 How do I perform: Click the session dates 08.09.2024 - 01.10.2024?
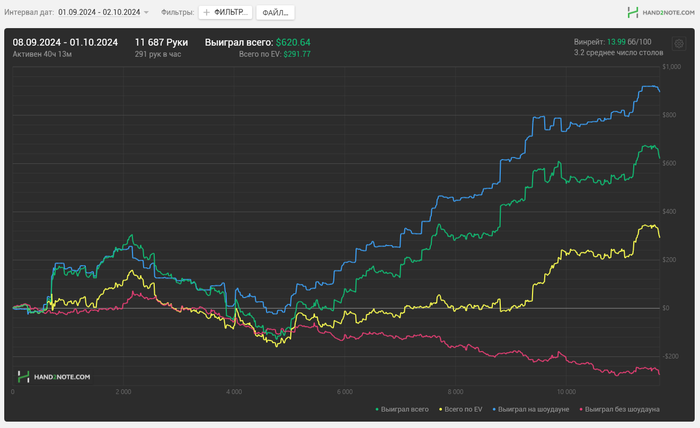65,42
